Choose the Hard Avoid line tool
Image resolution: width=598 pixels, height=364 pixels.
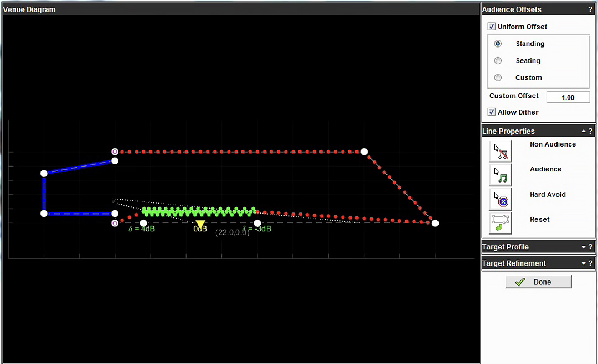(501, 199)
